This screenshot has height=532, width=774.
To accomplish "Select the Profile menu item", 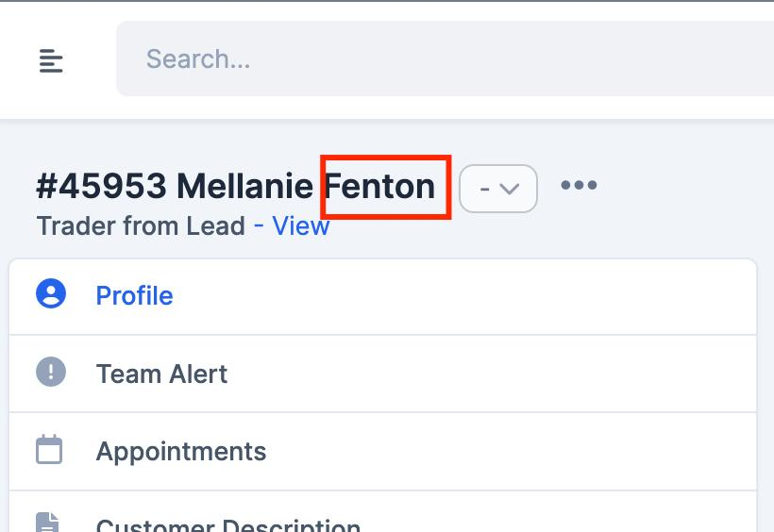I will pyautogui.click(x=134, y=296).
